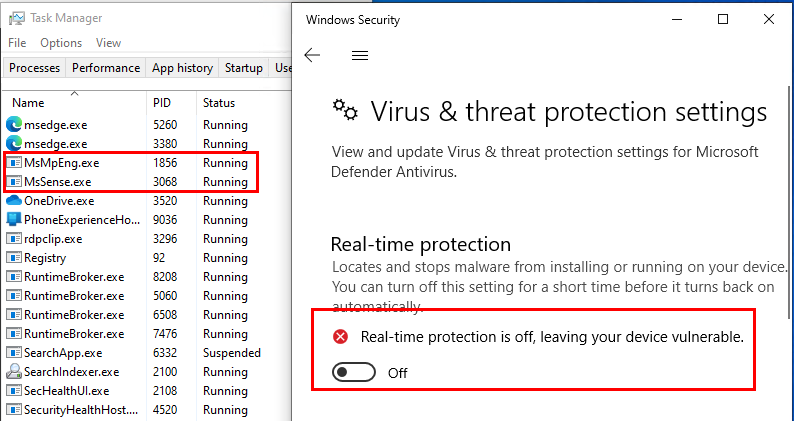794x421 pixels.
Task: Toggle Real-time protection switch on
Action: click(356, 373)
